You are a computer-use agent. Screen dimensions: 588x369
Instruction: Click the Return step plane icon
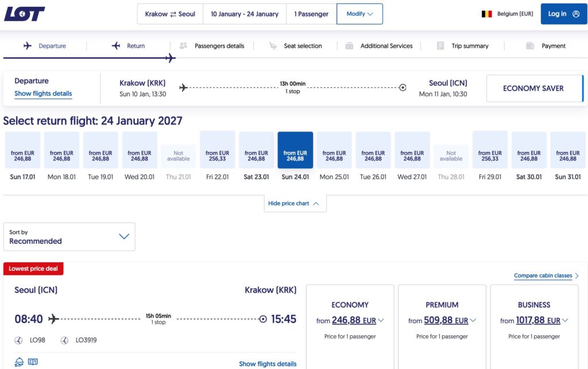pos(116,46)
